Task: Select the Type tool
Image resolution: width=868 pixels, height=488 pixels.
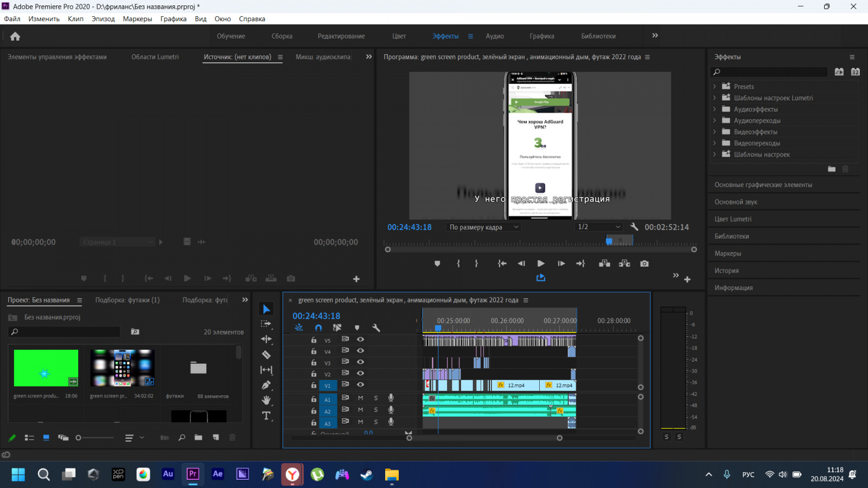Action: pos(266,416)
